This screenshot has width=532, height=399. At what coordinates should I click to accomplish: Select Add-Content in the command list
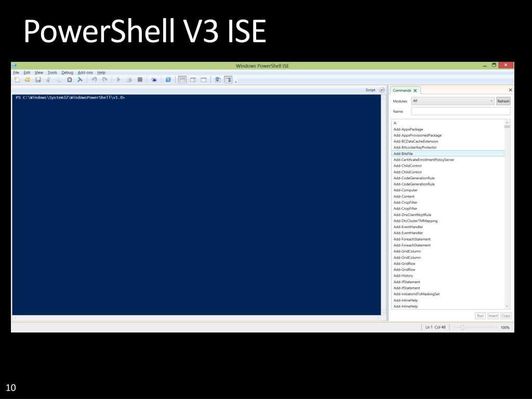click(x=448, y=196)
